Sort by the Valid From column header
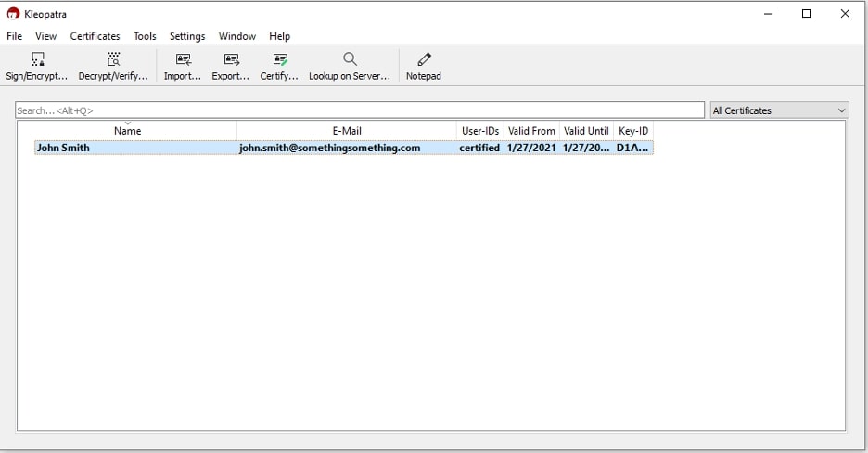Viewport: 868px width, 453px height. click(x=531, y=131)
